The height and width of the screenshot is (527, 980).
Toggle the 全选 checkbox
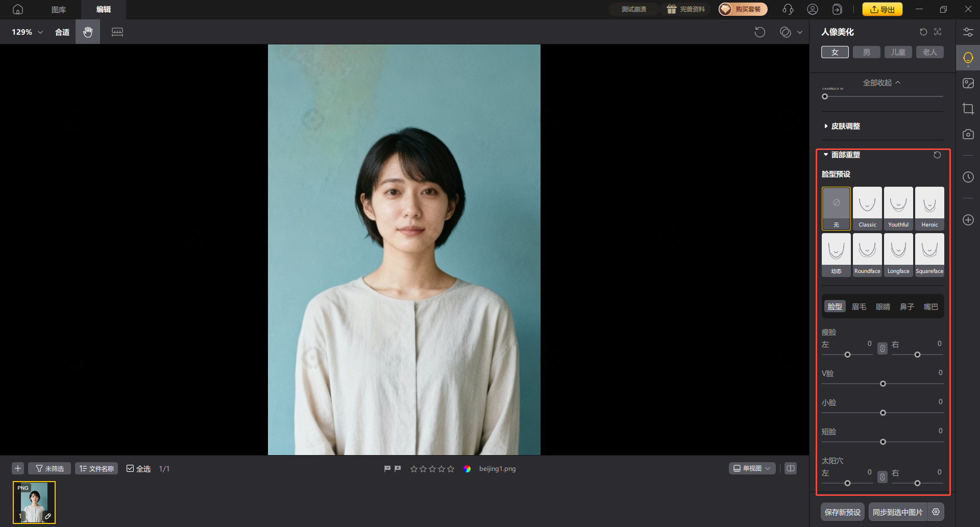(131, 468)
